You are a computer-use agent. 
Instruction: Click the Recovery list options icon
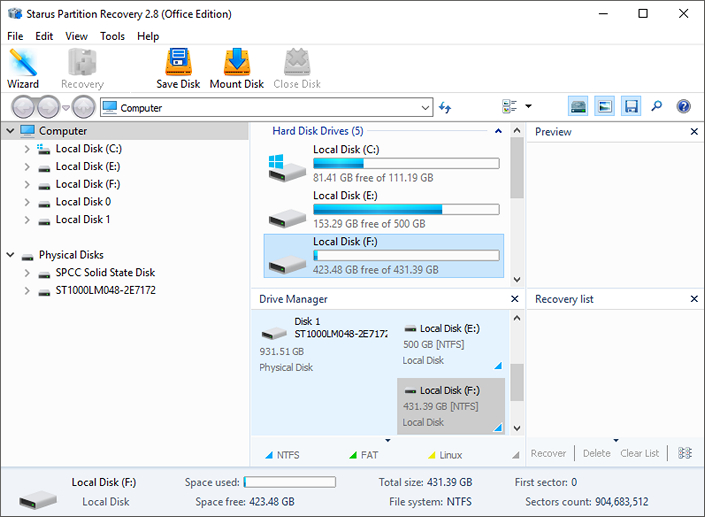(685, 453)
